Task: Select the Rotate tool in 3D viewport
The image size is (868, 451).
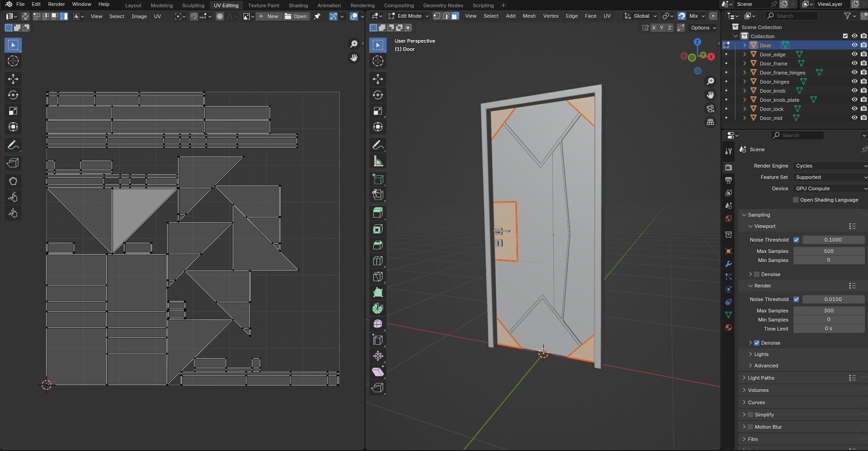Action: pos(377,95)
